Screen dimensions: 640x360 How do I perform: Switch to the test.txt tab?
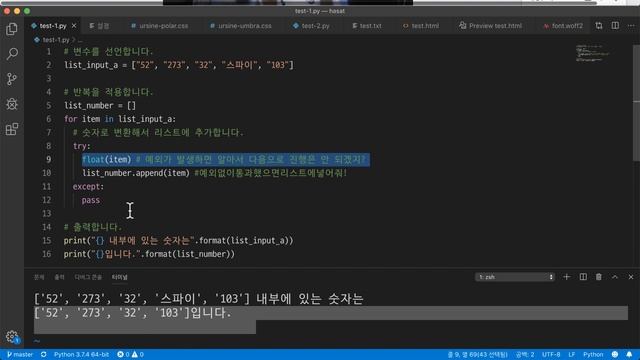367,26
